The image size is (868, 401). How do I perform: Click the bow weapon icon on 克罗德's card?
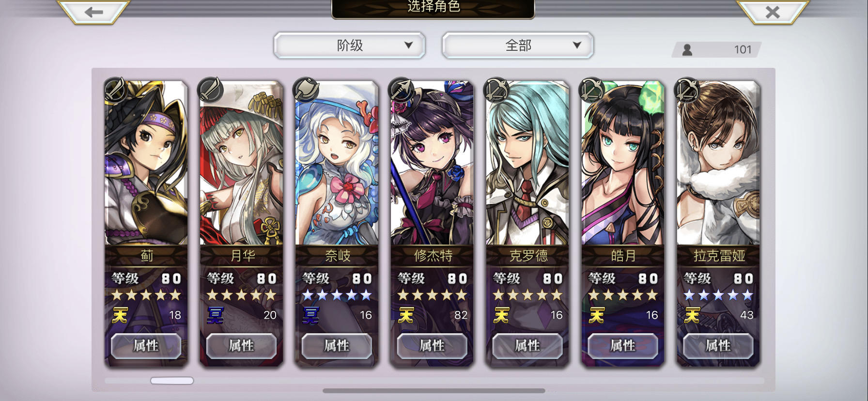pos(497,90)
